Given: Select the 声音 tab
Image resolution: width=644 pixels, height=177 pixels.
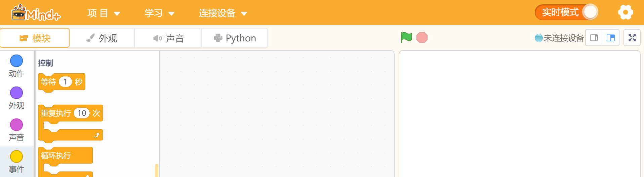Looking at the screenshot, I should click(x=168, y=38).
